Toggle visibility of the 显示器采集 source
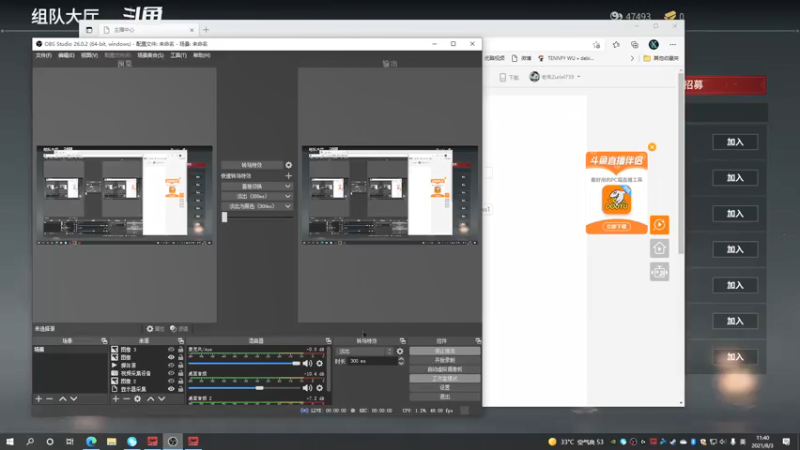800x450 pixels. tap(171, 389)
